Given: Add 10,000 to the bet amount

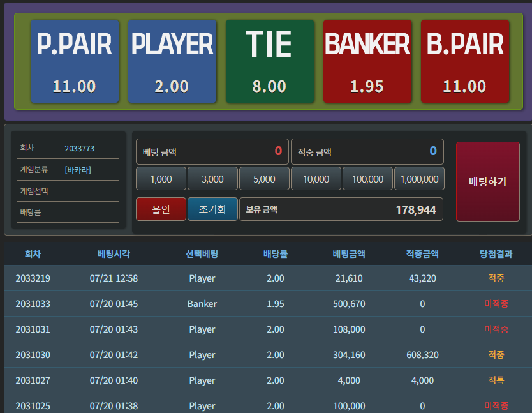Looking at the screenshot, I should (x=316, y=179).
